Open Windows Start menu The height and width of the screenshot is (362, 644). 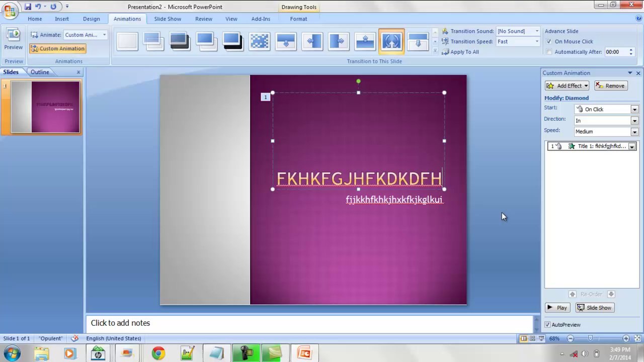tap(12, 353)
